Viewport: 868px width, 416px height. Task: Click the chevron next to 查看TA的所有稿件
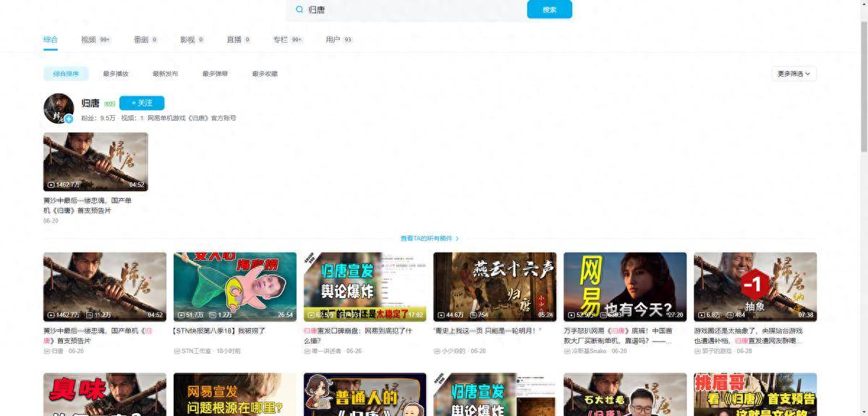457,238
